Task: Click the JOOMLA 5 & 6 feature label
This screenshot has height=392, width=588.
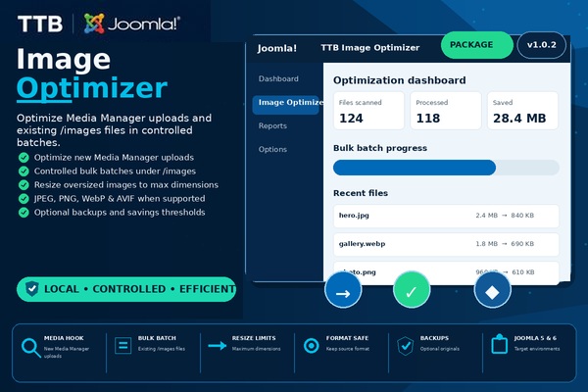Action: point(535,338)
